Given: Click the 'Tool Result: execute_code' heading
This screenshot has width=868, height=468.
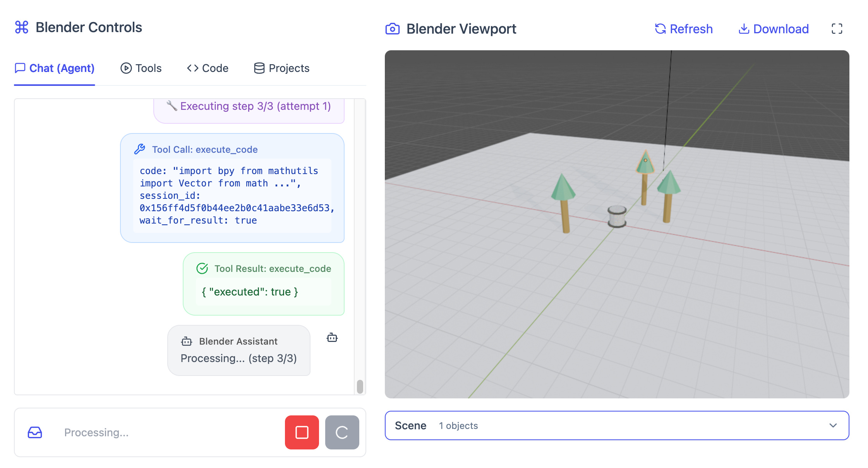Looking at the screenshot, I should pyautogui.click(x=273, y=269).
